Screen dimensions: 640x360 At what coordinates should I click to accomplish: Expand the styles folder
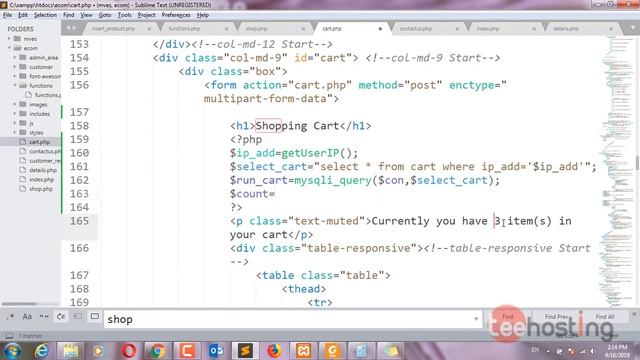tap(15, 133)
